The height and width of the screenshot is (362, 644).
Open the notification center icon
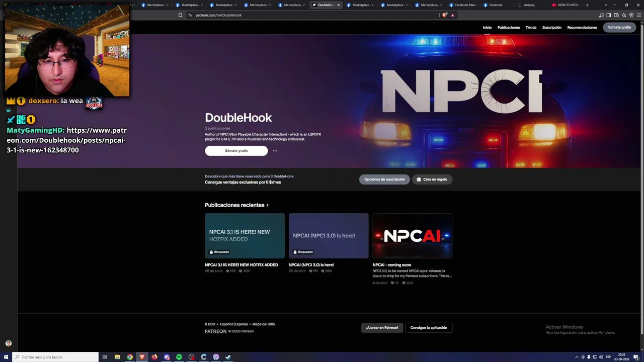coord(636,357)
